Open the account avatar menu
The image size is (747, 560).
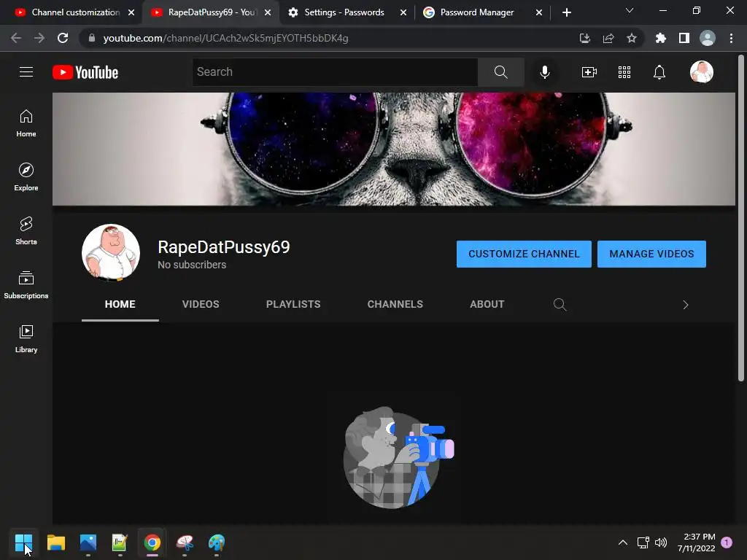[x=701, y=72]
